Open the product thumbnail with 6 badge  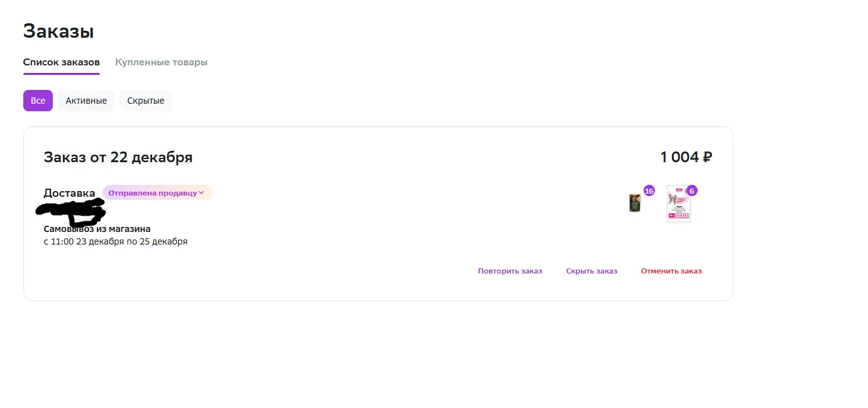[x=679, y=204]
